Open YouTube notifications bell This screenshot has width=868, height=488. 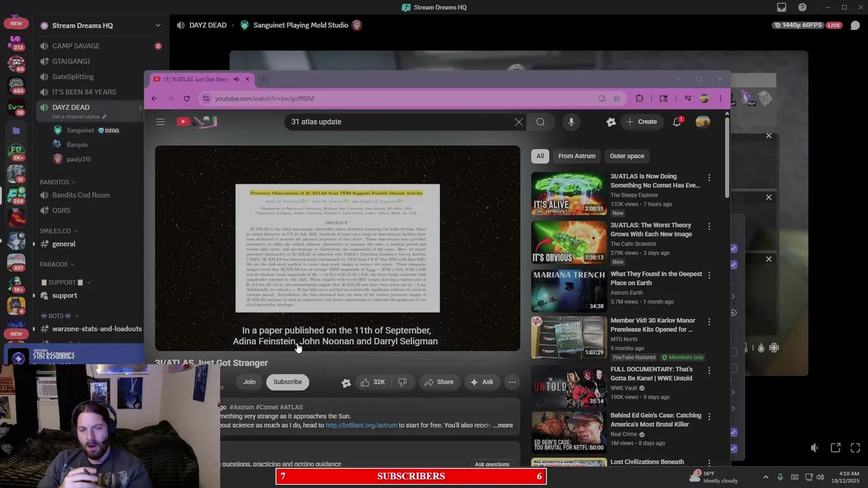[677, 122]
